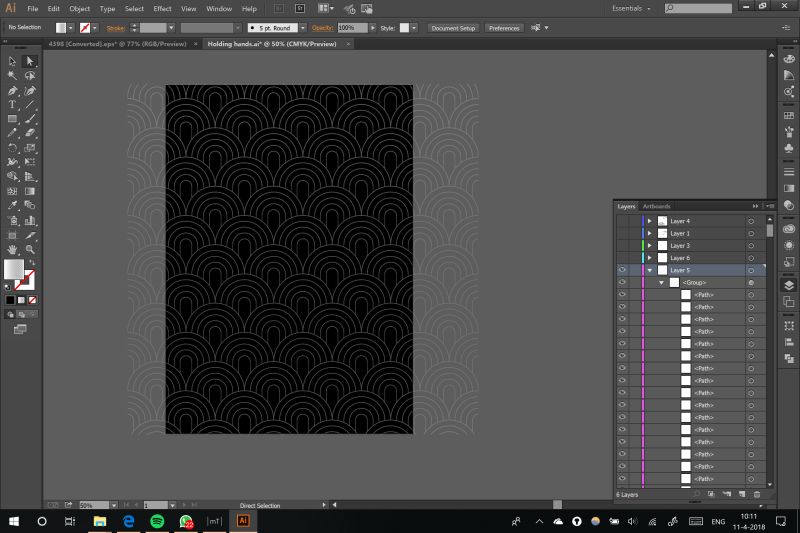Expand Layer 1 disclosure triangle

coord(649,233)
